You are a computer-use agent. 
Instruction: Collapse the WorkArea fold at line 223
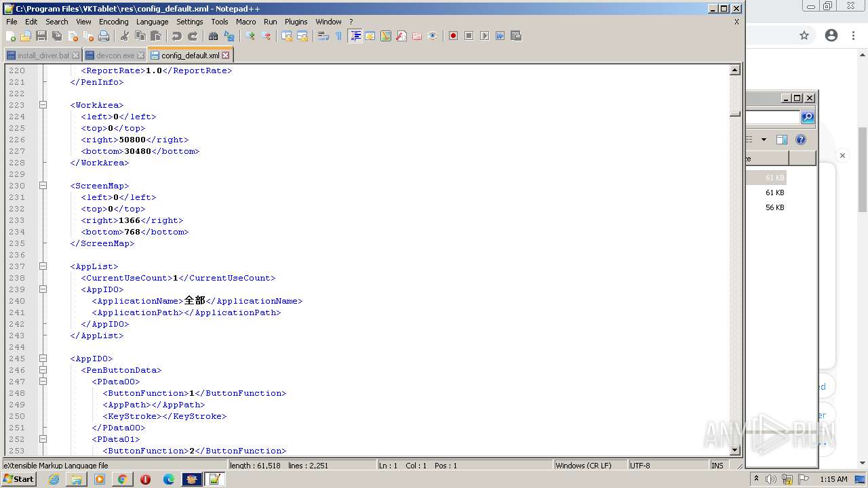pos(43,105)
